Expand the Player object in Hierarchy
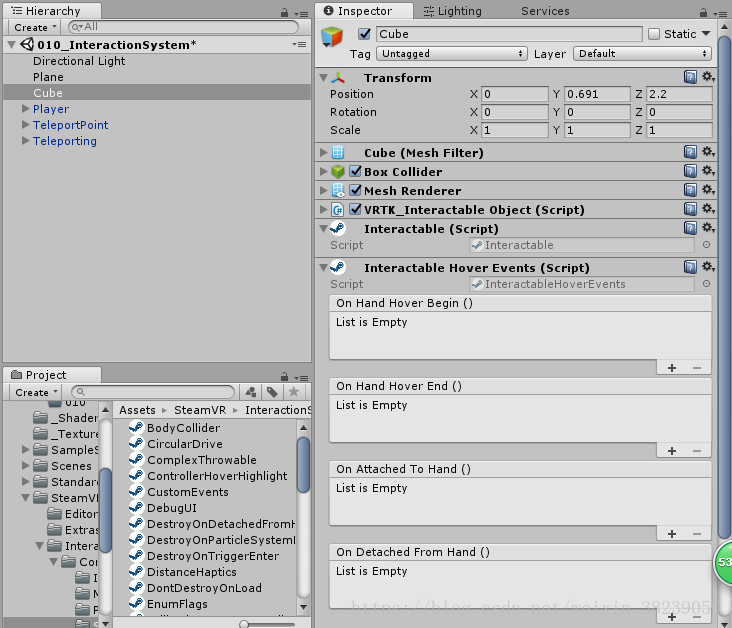Viewport: 732px width, 628px height. point(26,109)
